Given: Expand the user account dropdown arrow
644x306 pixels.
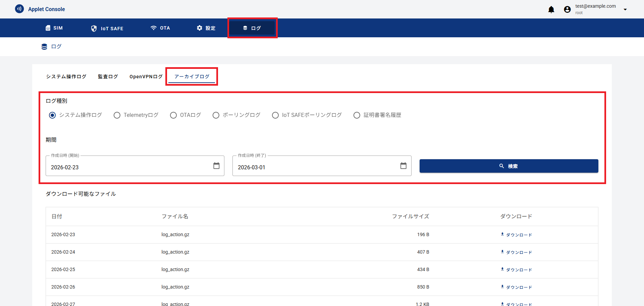Looking at the screenshot, I should [625, 9].
